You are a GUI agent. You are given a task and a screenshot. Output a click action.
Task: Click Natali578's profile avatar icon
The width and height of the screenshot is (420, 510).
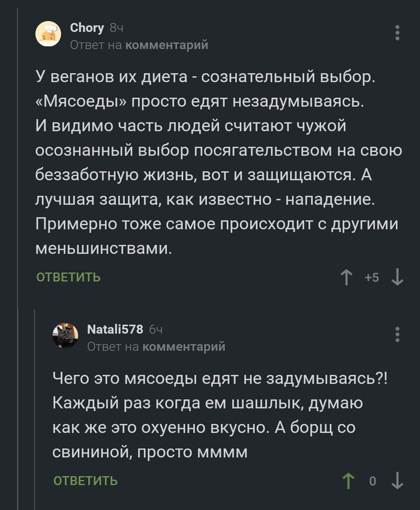[66, 335]
